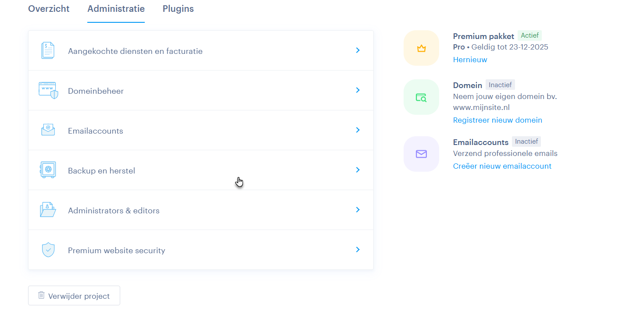Open the Plugins tab
The width and height of the screenshot is (644, 329).
[178, 9]
